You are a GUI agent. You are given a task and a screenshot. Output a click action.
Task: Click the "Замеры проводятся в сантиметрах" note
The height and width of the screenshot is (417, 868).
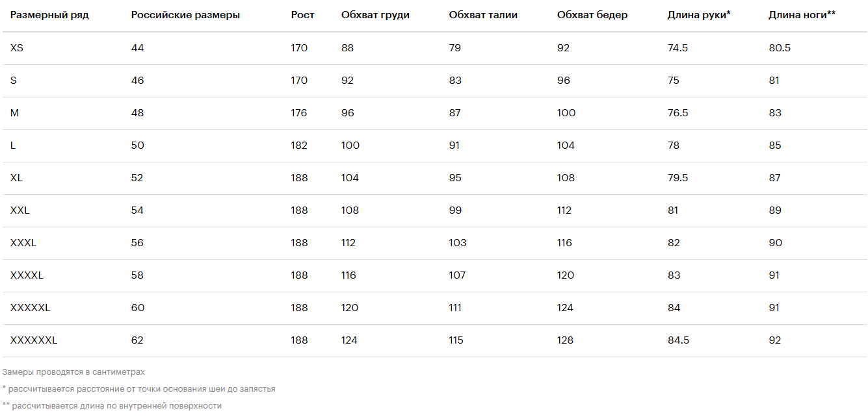73,372
